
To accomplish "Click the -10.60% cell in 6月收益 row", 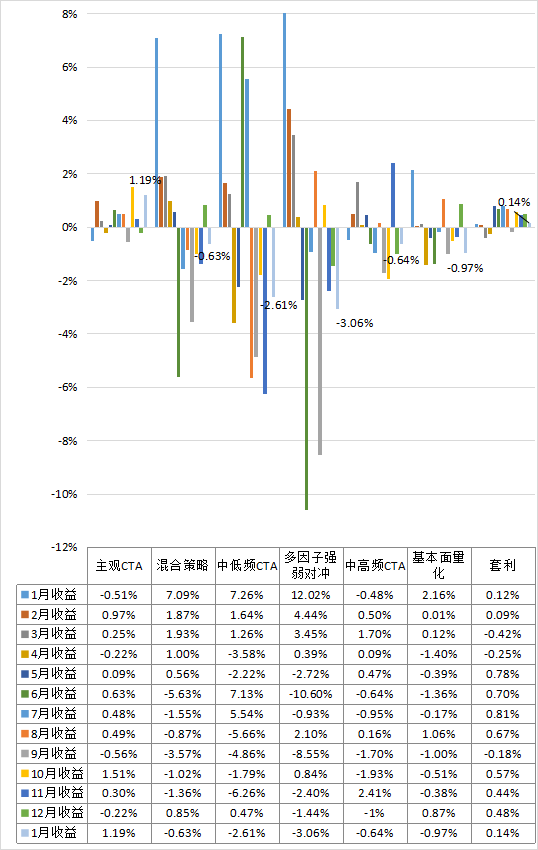I will pyautogui.click(x=311, y=694).
